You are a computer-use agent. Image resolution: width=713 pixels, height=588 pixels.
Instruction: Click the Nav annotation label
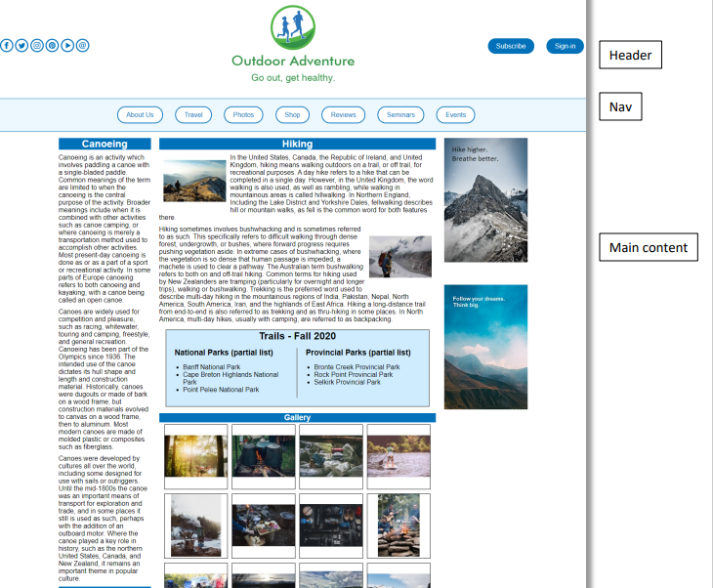pos(620,106)
